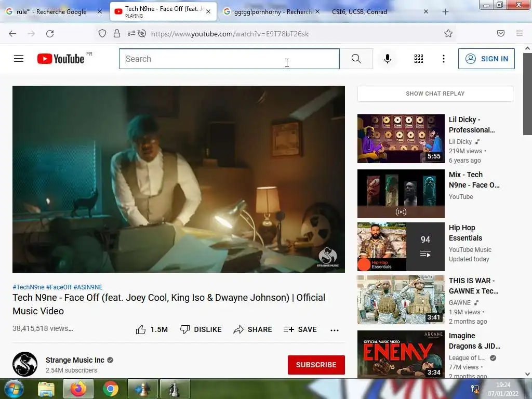This screenshot has height=399, width=532.
Task: Show tracking protection shield info
Action: click(102, 33)
